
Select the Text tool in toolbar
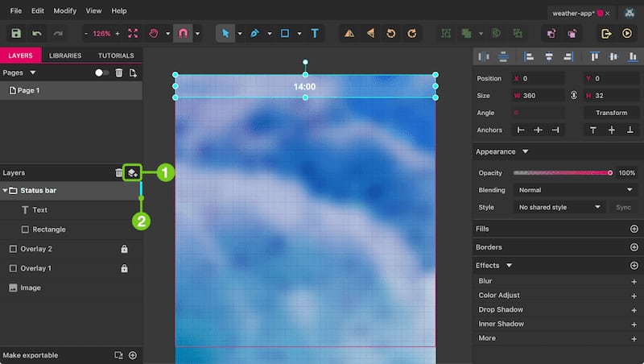pos(315,33)
